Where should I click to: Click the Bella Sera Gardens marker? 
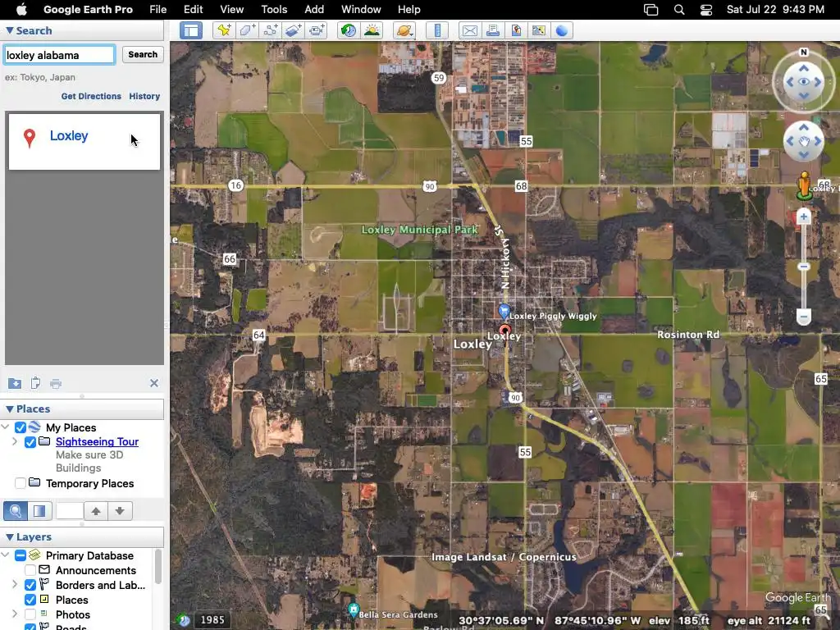coord(353,609)
